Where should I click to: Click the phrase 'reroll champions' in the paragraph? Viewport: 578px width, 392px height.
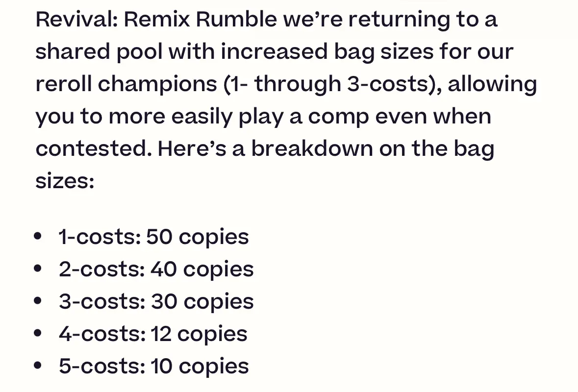click(126, 84)
